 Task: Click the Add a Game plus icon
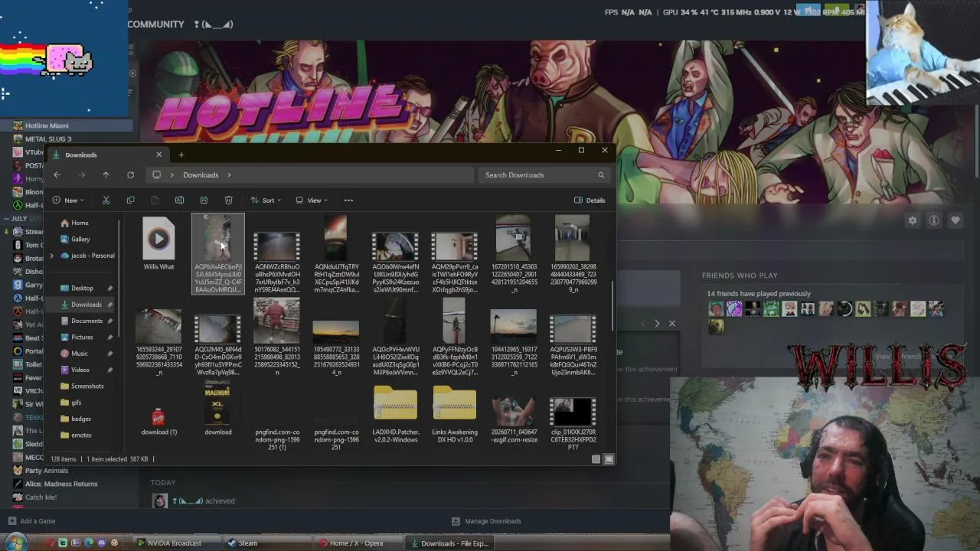click(11, 521)
